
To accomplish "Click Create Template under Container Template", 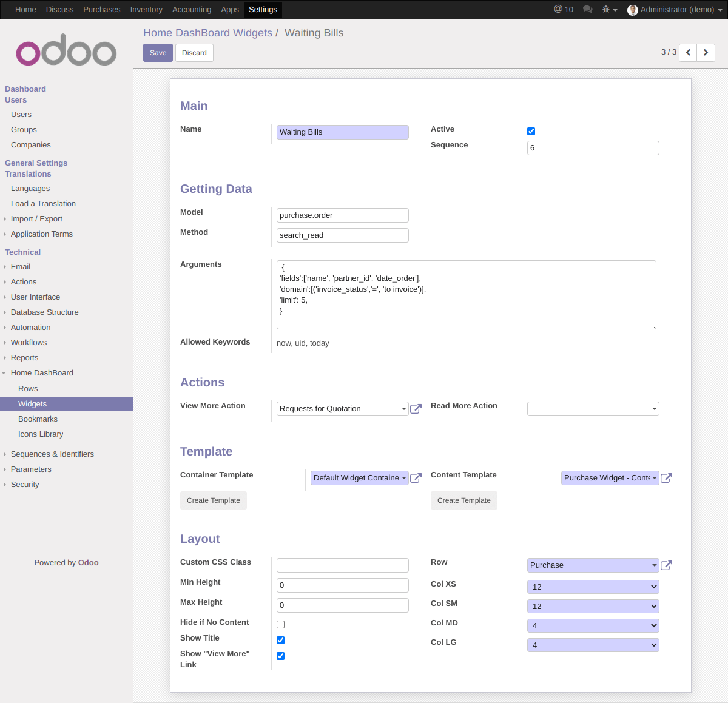I will point(213,500).
